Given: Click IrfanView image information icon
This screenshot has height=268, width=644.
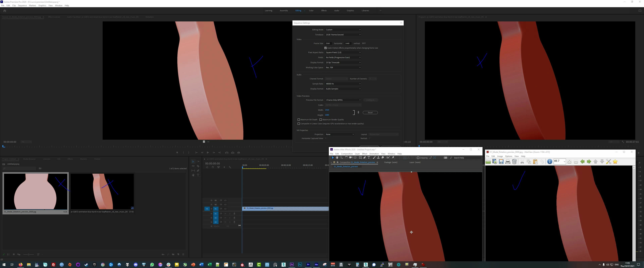Looking at the screenshot, I should click(550, 162).
